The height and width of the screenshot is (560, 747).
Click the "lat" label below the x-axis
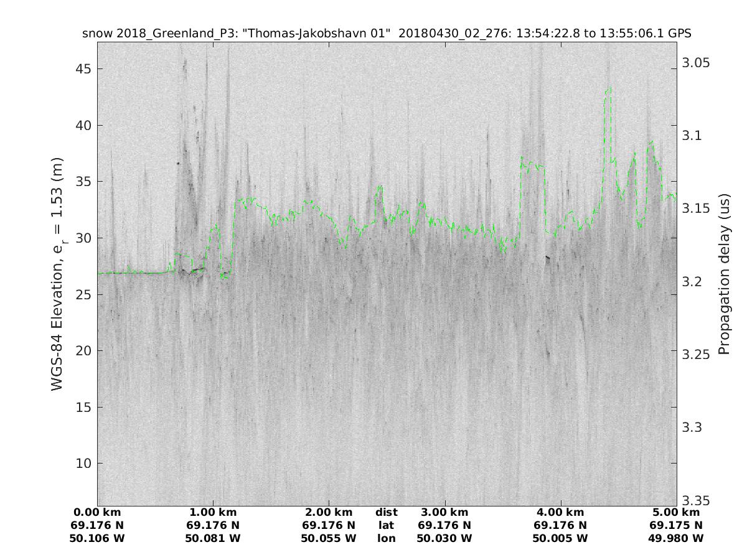[x=386, y=525]
